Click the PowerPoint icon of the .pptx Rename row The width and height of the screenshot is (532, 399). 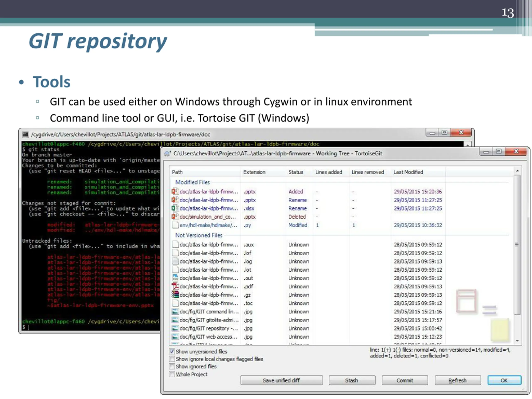175,200
